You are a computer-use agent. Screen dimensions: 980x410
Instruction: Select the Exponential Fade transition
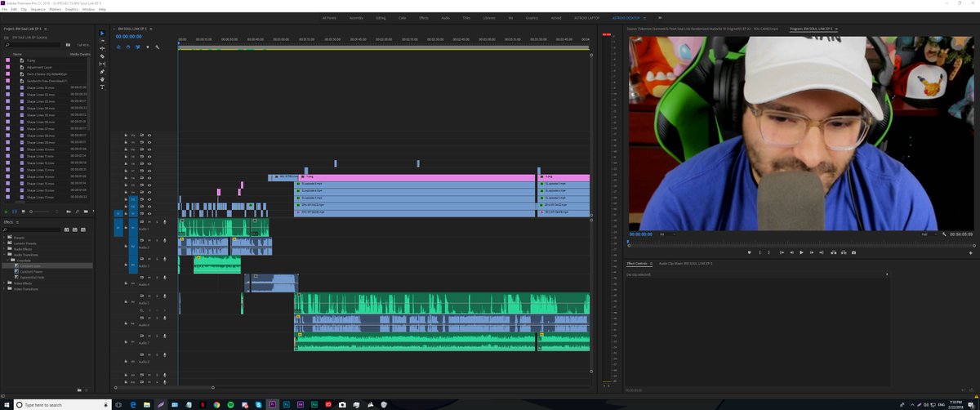coord(32,277)
